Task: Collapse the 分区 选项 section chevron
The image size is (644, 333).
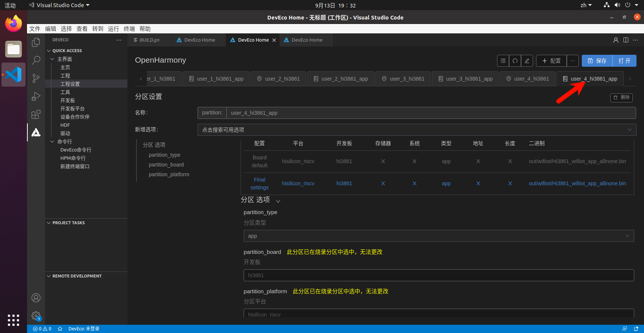Action: 278,201
